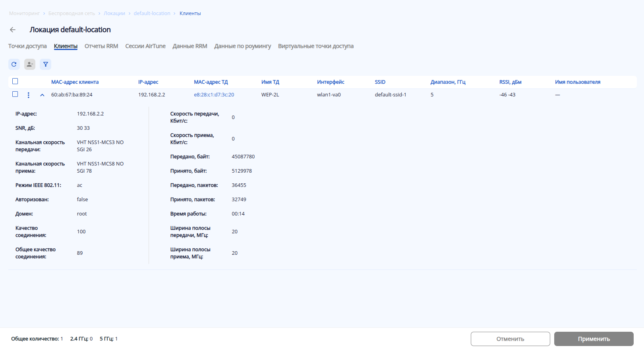644x350 pixels.
Task: Click Качество соединения value 100
Action: pos(81,232)
